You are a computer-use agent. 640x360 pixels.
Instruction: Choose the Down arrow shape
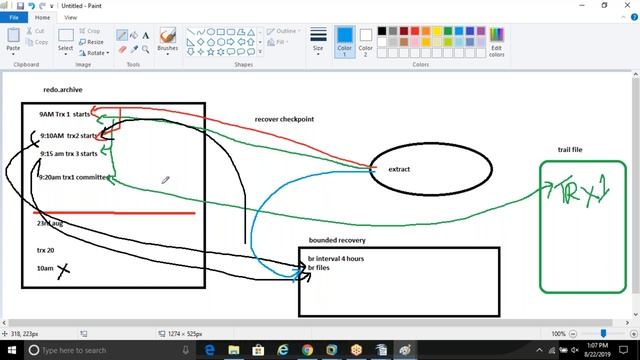coord(191,51)
